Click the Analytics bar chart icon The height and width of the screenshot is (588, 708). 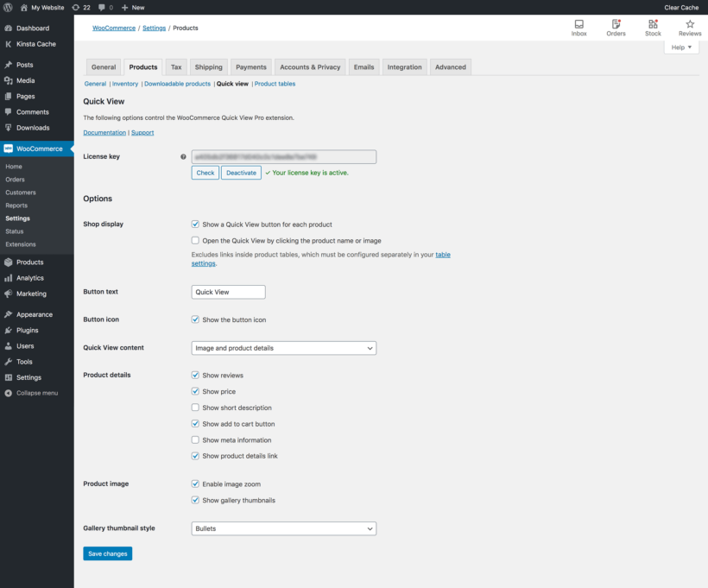8,278
